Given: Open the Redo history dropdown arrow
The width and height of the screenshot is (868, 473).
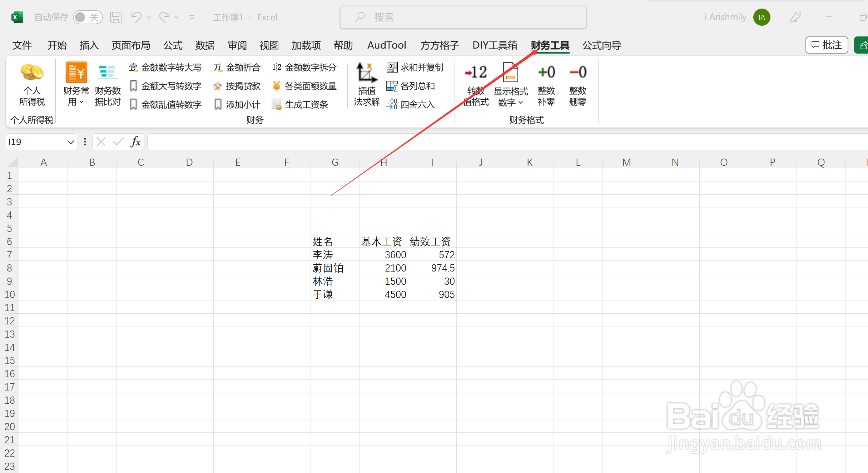Looking at the screenshot, I should (x=177, y=18).
